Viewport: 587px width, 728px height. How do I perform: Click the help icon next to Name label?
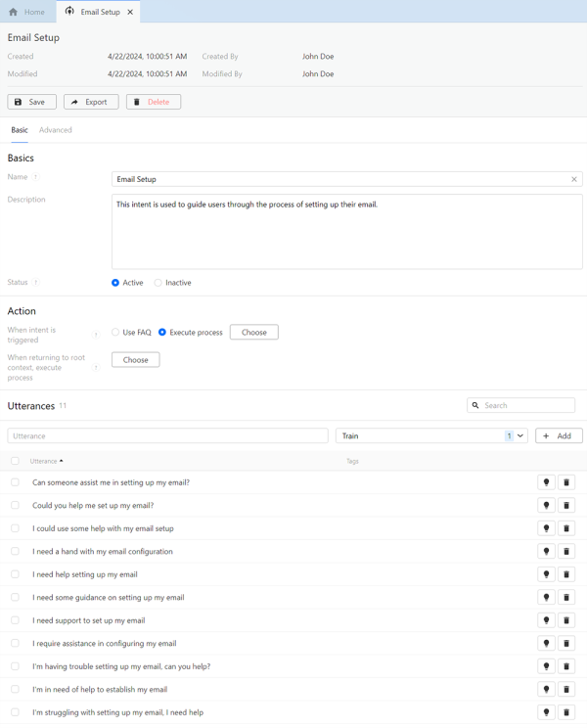click(x=36, y=177)
